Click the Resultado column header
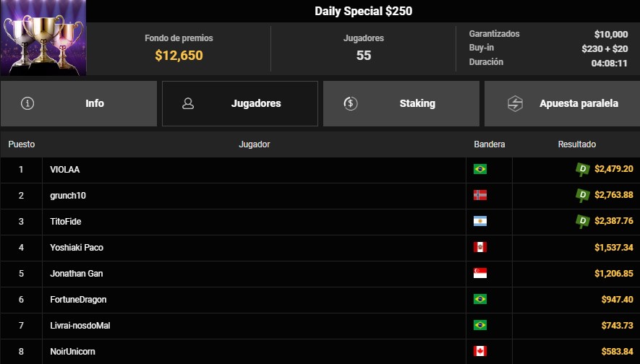 pyautogui.click(x=576, y=144)
